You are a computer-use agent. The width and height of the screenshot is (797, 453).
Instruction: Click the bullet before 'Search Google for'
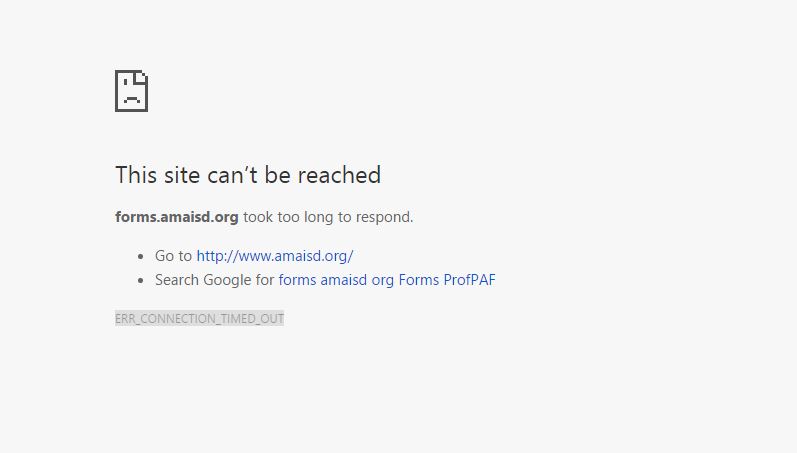(x=137, y=281)
